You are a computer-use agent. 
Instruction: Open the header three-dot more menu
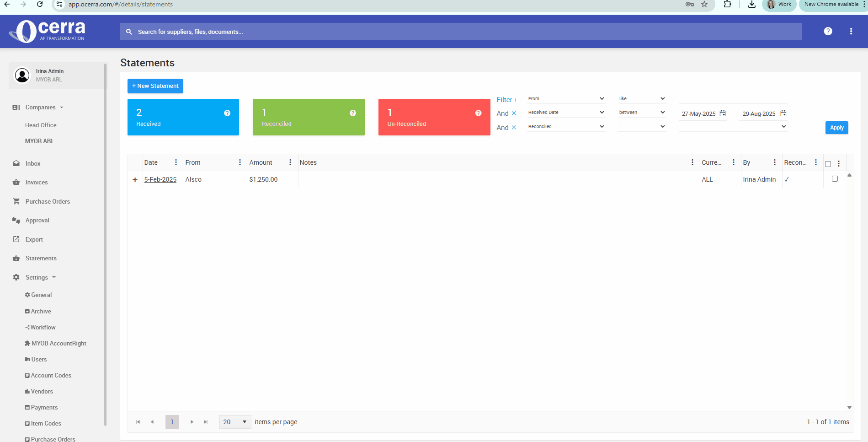click(x=851, y=31)
